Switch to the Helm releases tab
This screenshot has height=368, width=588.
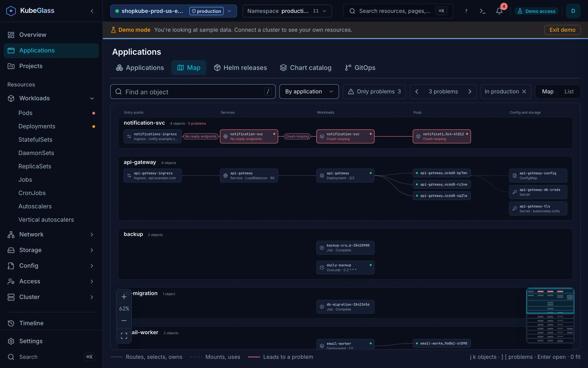coord(240,68)
